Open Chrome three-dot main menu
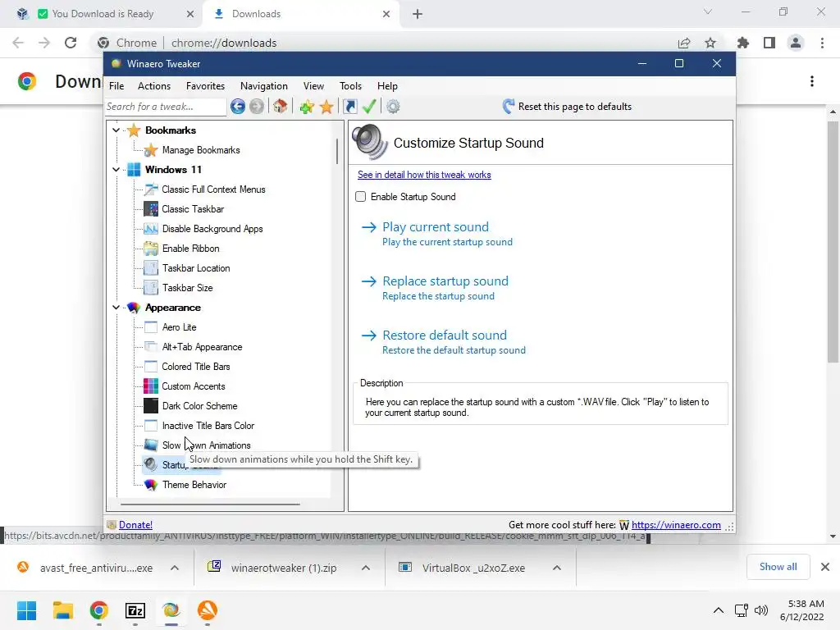Screen dimensions: 840x630 pyautogui.click(x=822, y=43)
